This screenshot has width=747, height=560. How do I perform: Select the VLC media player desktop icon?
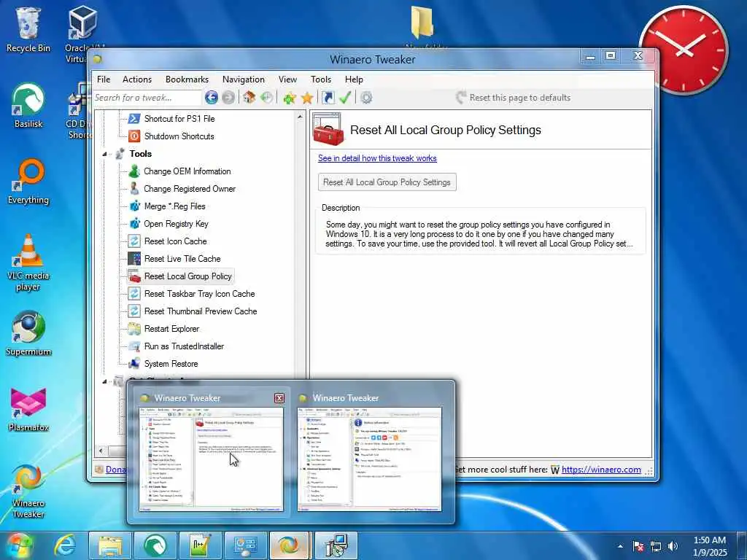pos(28,262)
